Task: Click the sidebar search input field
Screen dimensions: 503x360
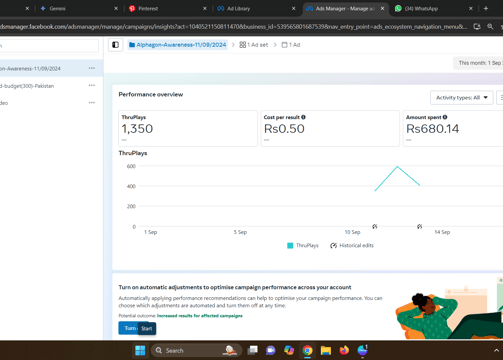Action: coord(48,46)
